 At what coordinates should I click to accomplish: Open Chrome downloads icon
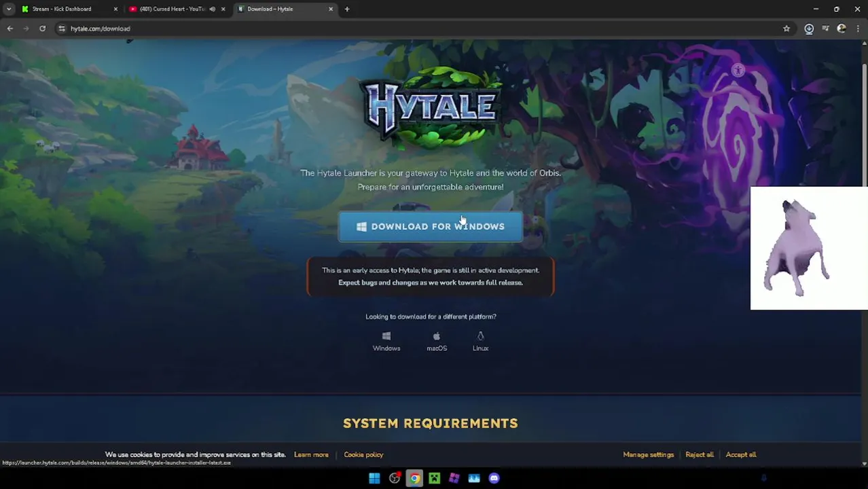coord(809,29)
